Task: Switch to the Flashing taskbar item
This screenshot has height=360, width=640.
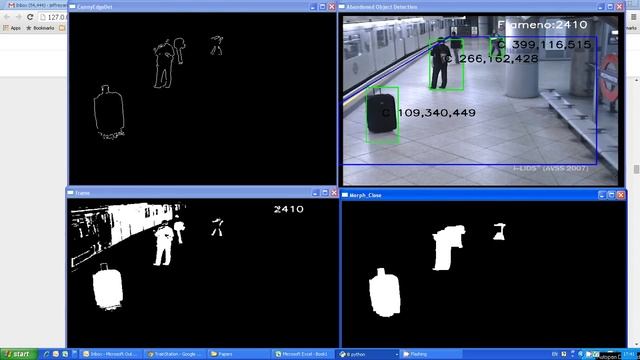Action: (x=431, y=354)
